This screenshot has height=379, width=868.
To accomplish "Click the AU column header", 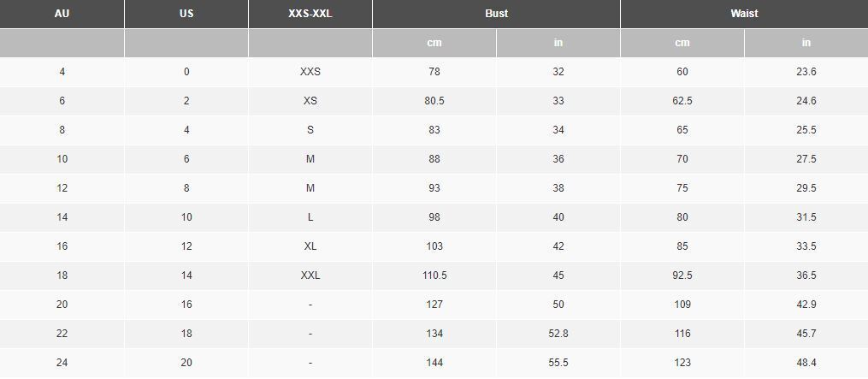I will click(62, 14).
